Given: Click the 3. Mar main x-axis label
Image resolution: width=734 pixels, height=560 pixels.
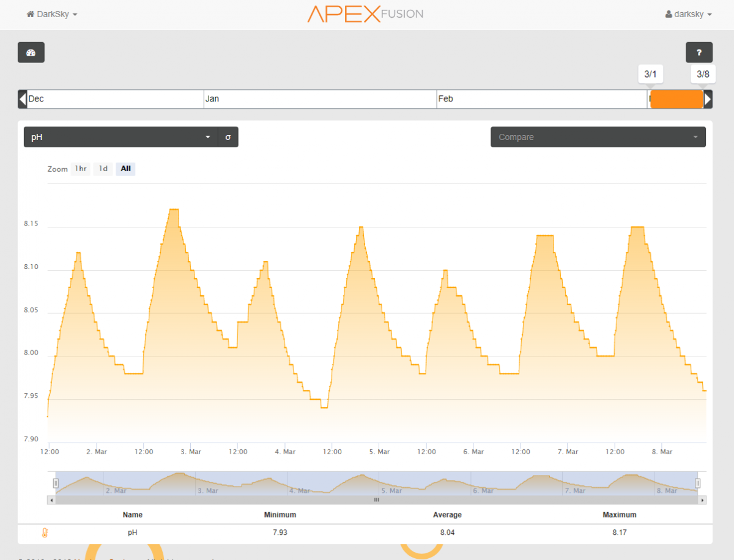Looking at the screenshot, I should (x=191, y=452).
